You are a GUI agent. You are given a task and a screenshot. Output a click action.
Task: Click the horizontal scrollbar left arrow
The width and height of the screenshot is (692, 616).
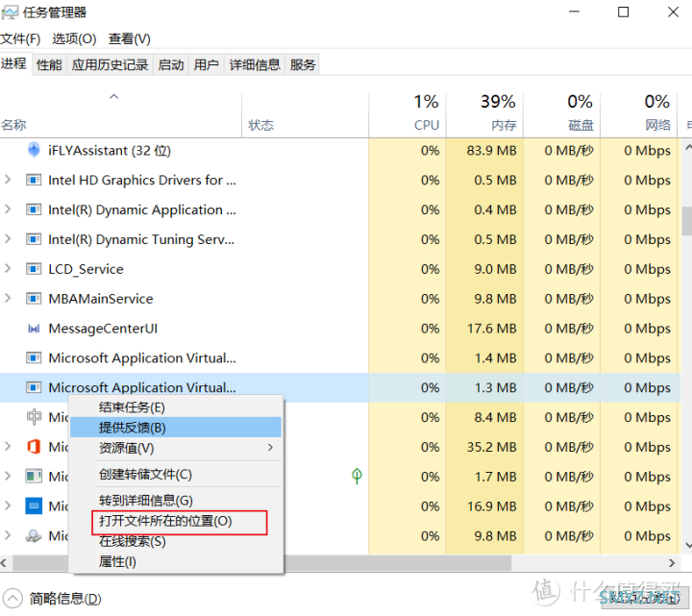click(5, 562)
